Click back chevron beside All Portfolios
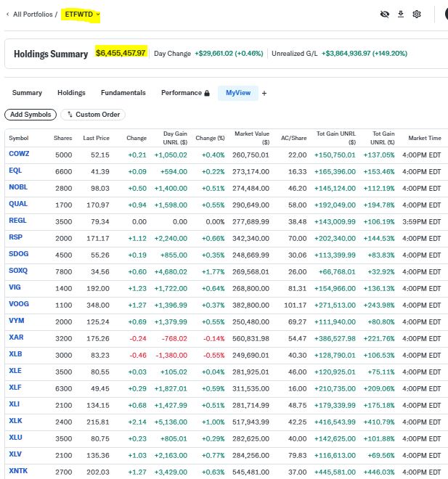 tap(8, 14)
